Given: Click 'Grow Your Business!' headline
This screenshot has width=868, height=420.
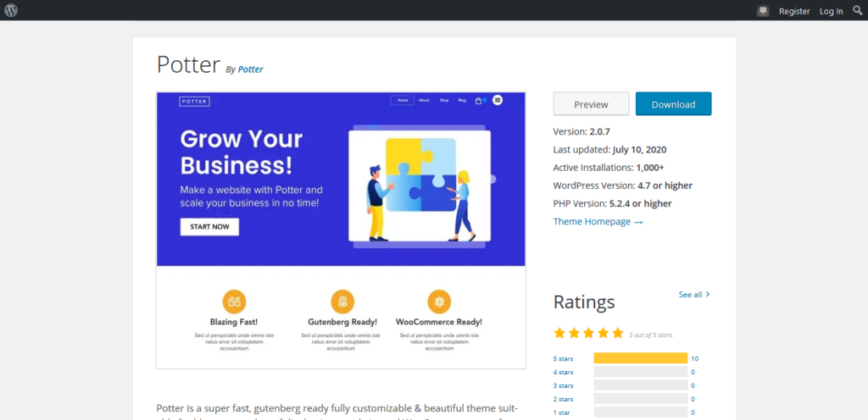Looking at the screenshot, I should [x=242, y=152].
